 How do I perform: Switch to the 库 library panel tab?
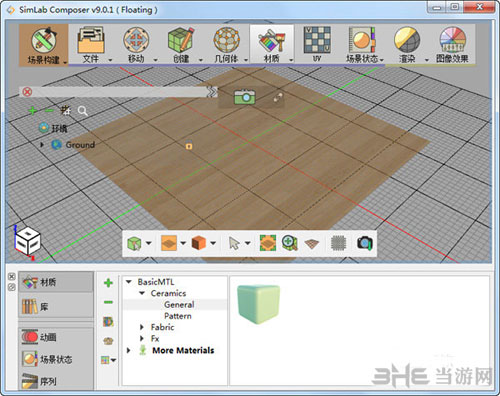coord(56,306)
